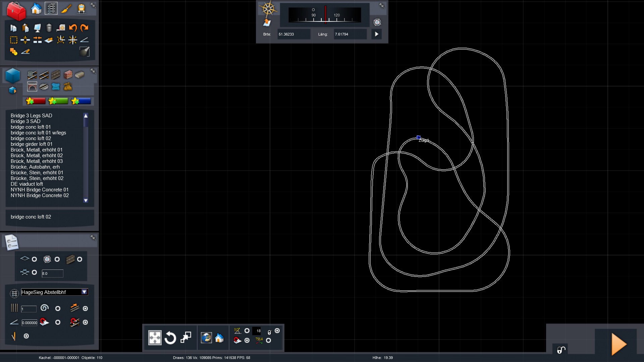The width and height of the screenshot is (644, 362).
Task: Click the orange redo arrow
Action: click(x=85, y=28)
